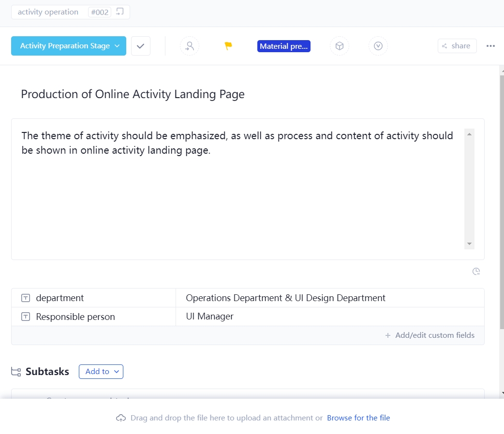Click the Browse for the file link

coord(358,418)
